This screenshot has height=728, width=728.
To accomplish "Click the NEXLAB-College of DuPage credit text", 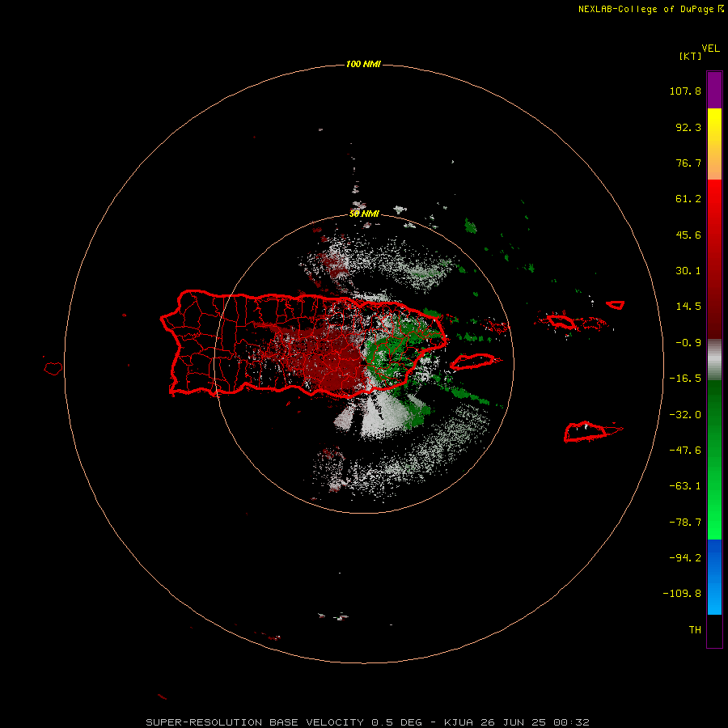I will coord(645,9).
